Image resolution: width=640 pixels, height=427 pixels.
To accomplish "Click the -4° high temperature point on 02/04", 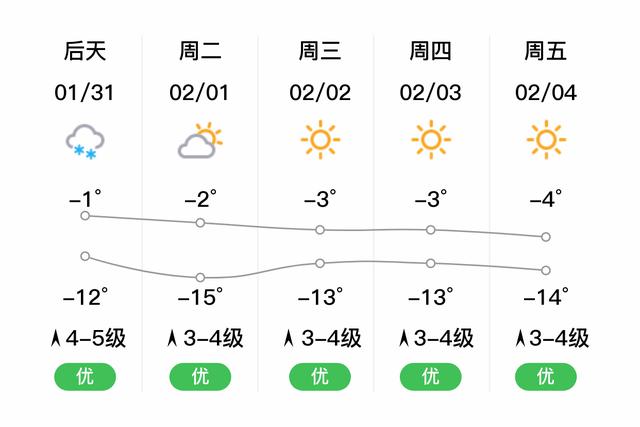I will tap(546, 237).
